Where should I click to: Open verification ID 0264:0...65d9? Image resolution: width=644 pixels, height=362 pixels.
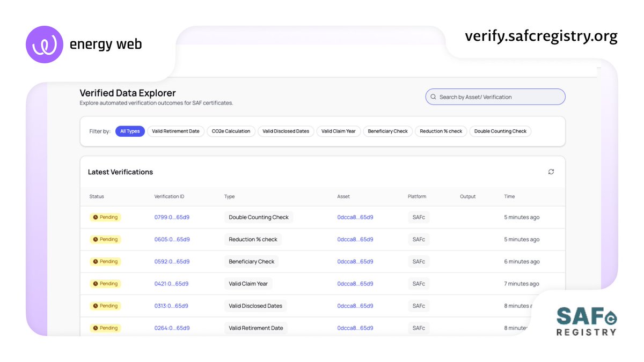click(x=172, y=328)
